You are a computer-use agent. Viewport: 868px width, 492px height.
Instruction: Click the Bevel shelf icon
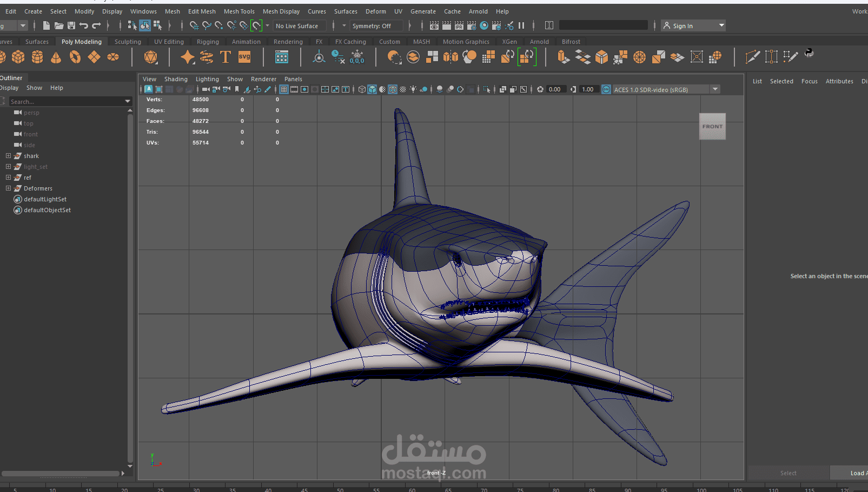coord(601,57)
